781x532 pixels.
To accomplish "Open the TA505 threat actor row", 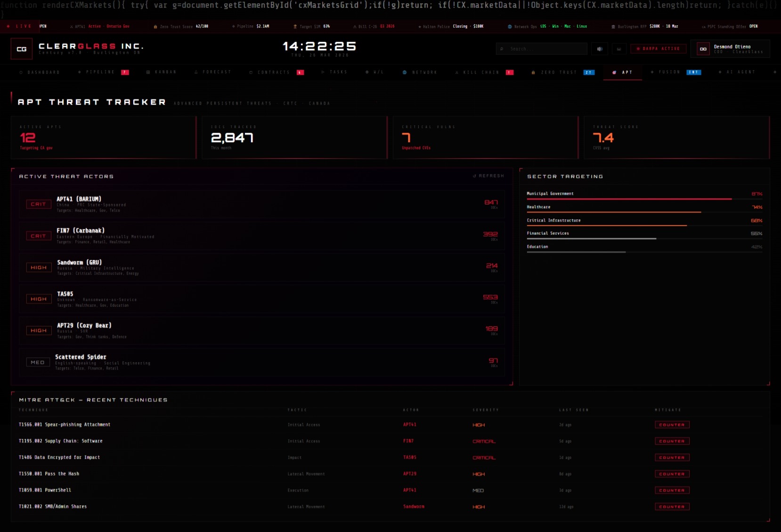I will [x=262, y=299].
